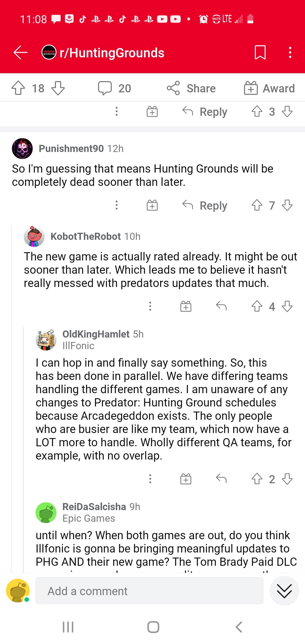Tap the back arrow in header
Viewport: 305px width, 644px height.
(x=20, y=53)
